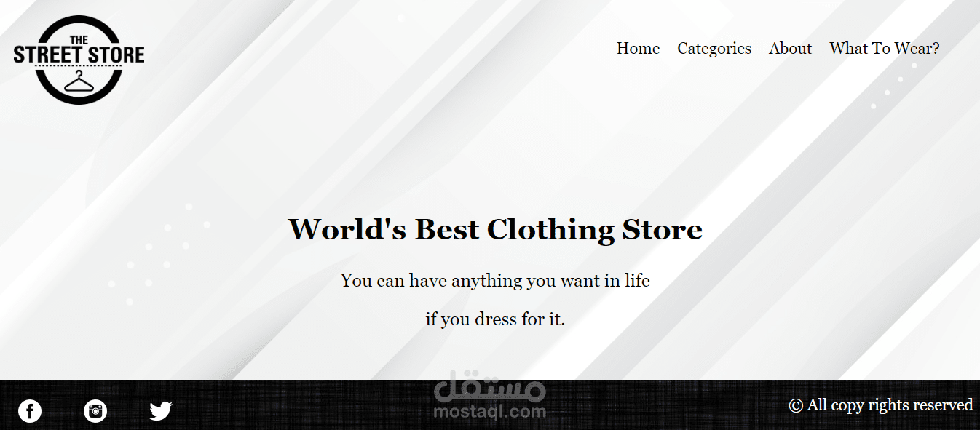Open the Twitter bird icon in footer

point(161,411)
